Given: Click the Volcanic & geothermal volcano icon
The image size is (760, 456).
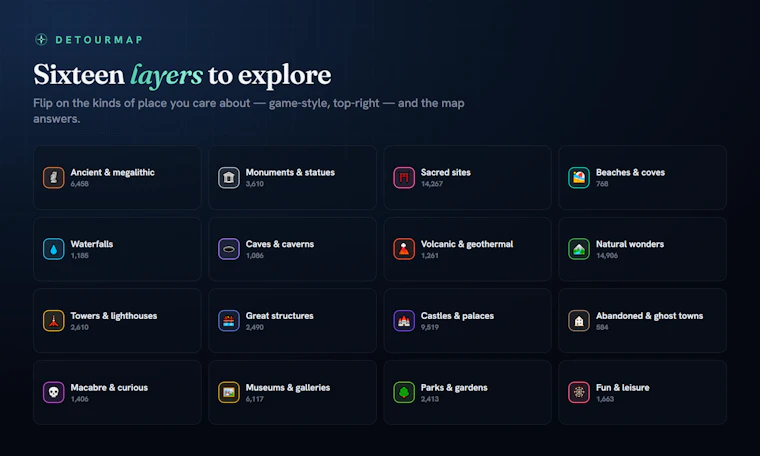Looking at the screenshot, I should pyautogui.click(x=404, y=249).
